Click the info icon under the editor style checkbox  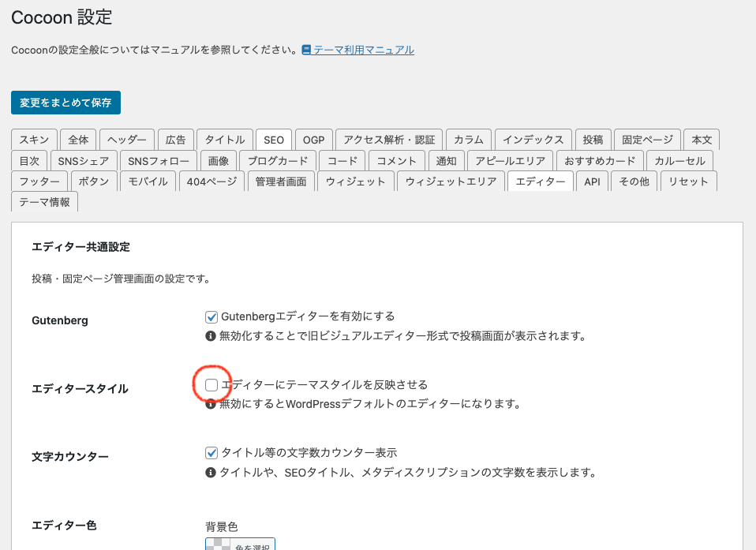coord(211,404)
